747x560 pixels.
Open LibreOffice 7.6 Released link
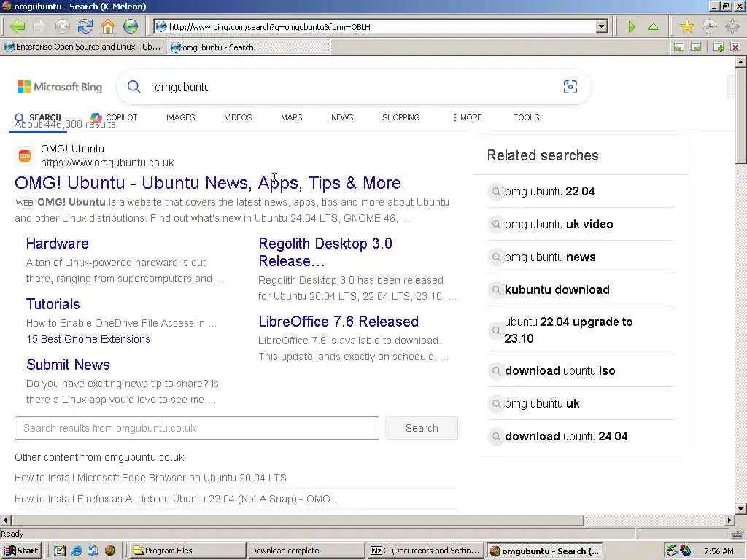point(338,322)
